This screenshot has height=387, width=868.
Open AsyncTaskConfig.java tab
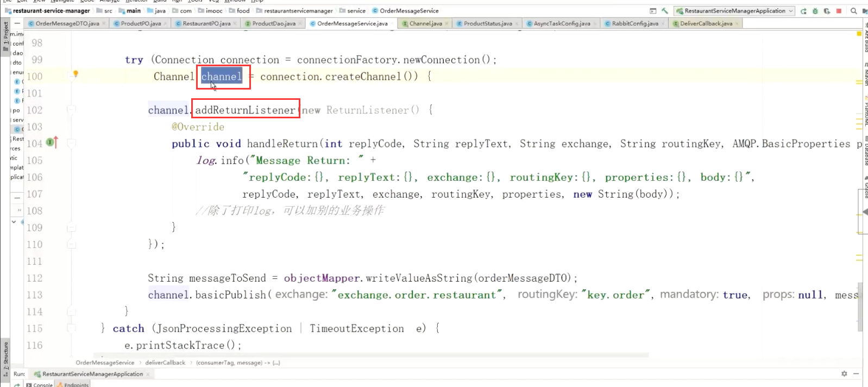pyautogui.click(x=562, y=23)
